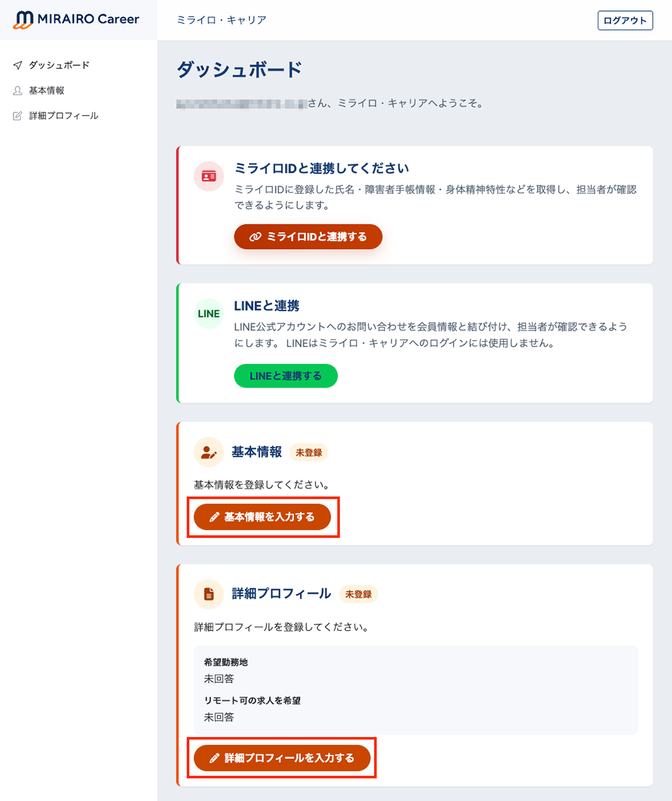The height and width of the screenshot is (801, 672).
Task: Click the ミライロ・キャリア header text
Action: [222, 20]
